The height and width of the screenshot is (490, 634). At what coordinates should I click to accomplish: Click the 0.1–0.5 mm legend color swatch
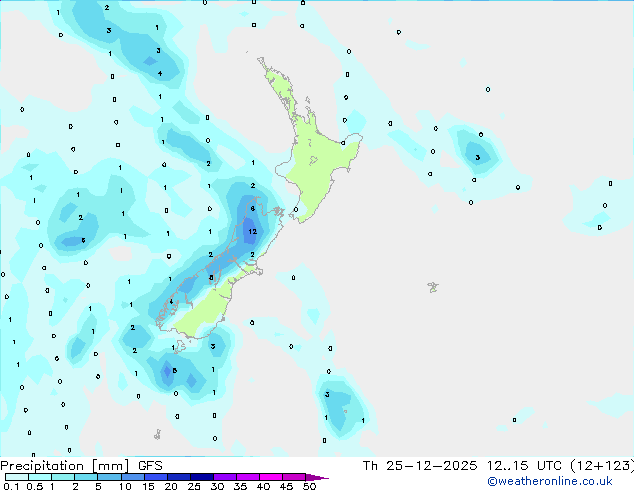(x=17, y=477)
